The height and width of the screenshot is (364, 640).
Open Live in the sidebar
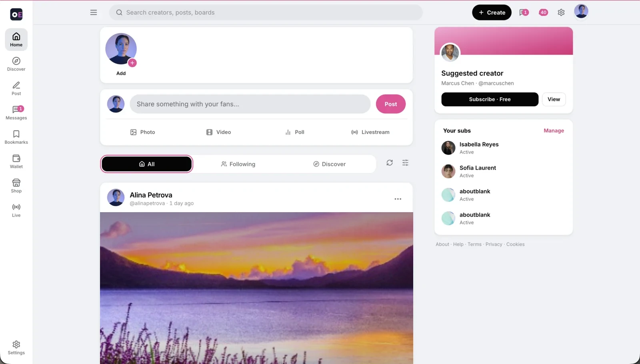[x=16, y=210]
